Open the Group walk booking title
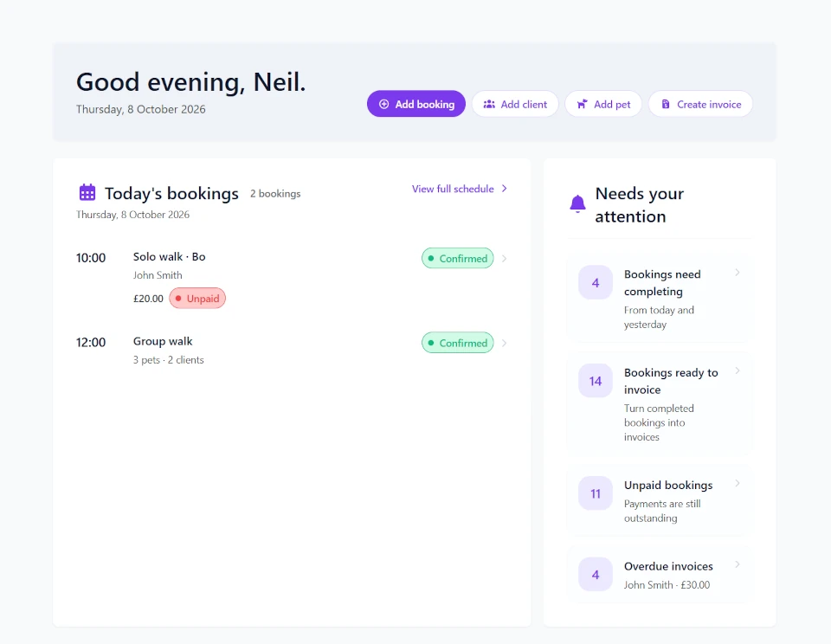 click(163, 341)
